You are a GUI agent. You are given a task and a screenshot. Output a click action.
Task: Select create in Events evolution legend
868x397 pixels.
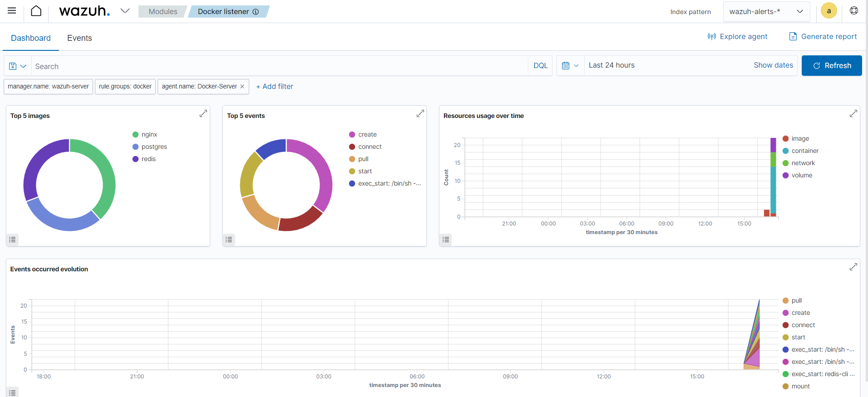click(796, 313)
